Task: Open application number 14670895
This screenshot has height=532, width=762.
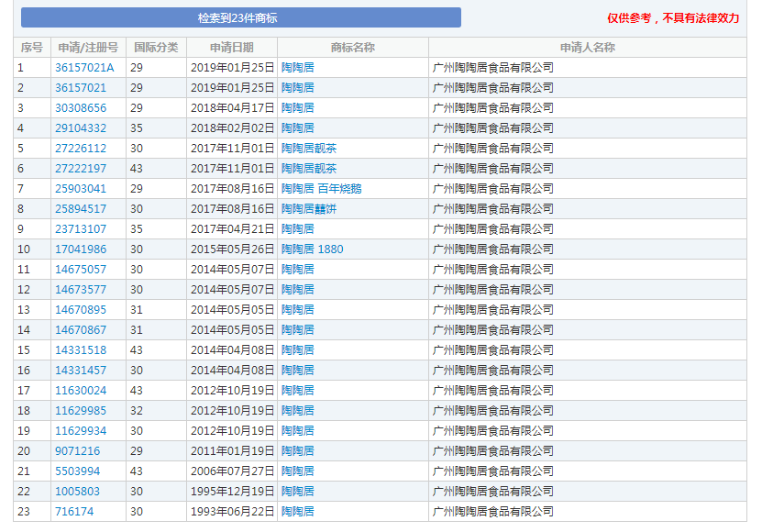Action: pyautogui.click(x=81, y=310)
